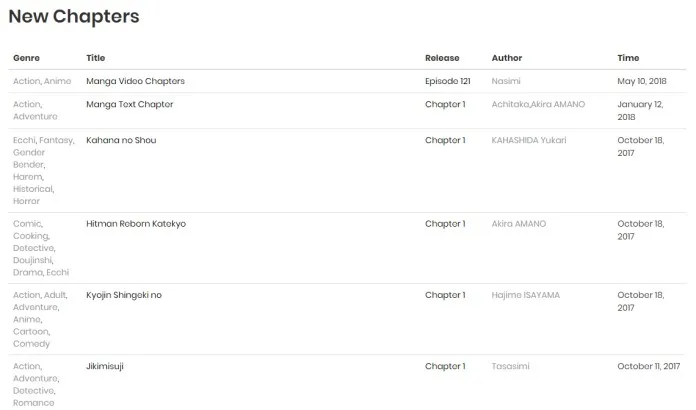Click the Cooking genre link
Screen dimensions: 696x410
pyautogui.click(x=31, y=236)
